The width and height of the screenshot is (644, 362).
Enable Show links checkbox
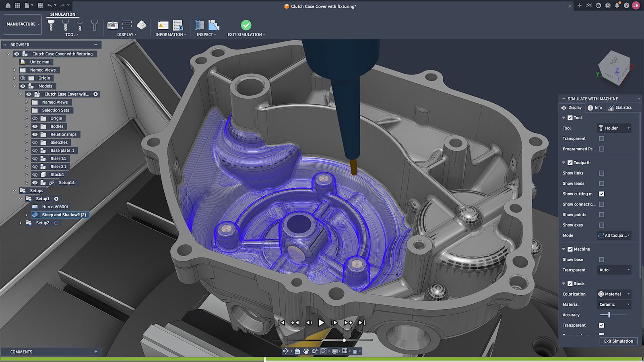click(x=601, y=173)
